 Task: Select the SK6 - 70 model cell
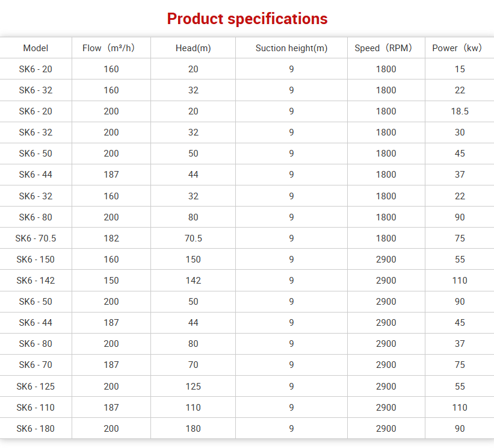pos(36,365)
